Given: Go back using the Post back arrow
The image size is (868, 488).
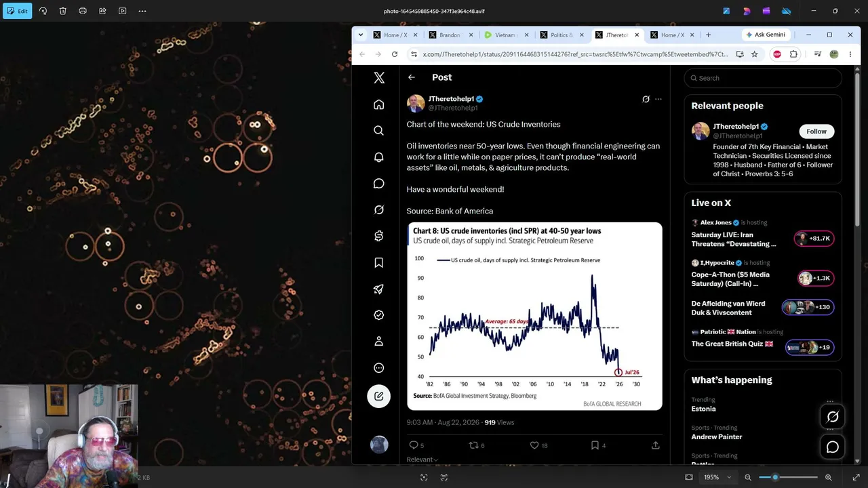Looking at the screenshot, I should click(412, 77).
